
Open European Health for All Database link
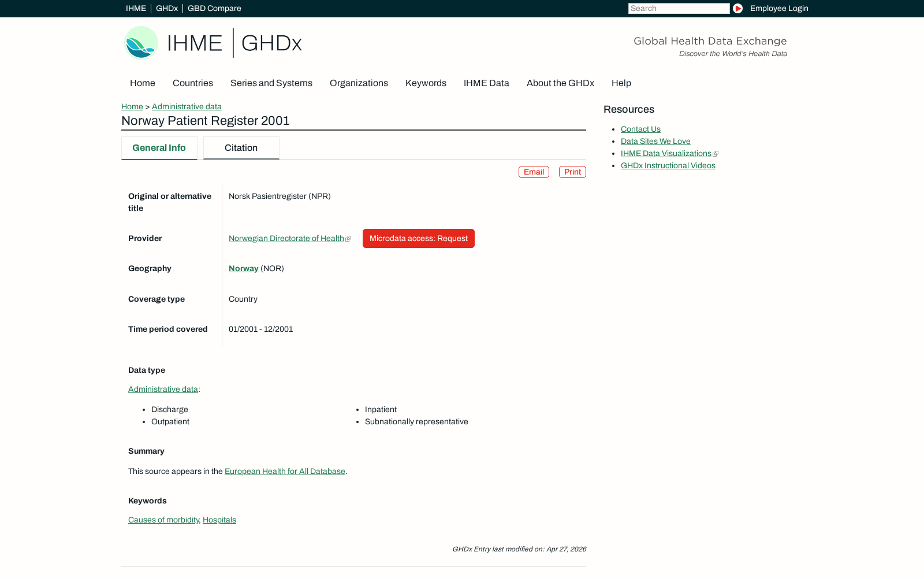click(x=285, y=472)
